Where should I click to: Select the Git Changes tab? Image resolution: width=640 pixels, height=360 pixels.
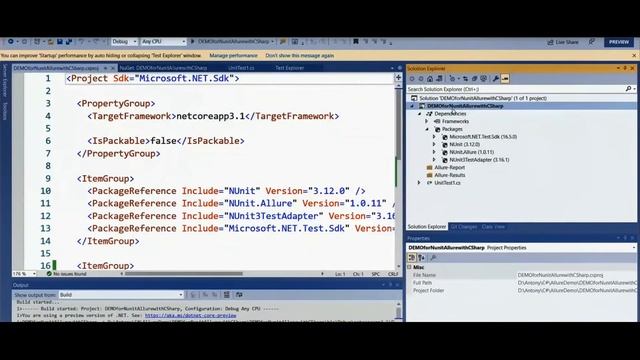tap(464, 227)
